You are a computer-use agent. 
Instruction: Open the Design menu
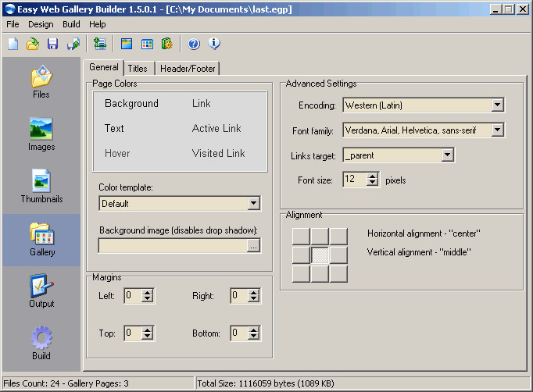pyautogui.click(x=41, y=24)
